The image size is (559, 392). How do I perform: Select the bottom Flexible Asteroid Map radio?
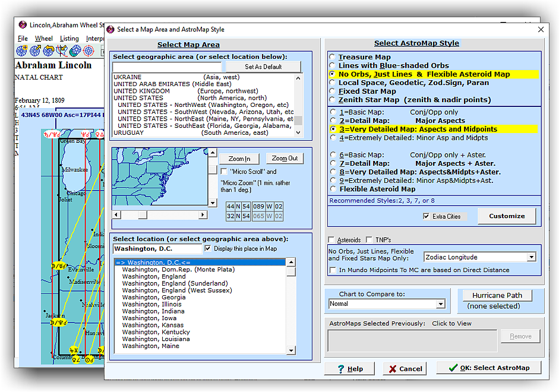tap(333, 189)
